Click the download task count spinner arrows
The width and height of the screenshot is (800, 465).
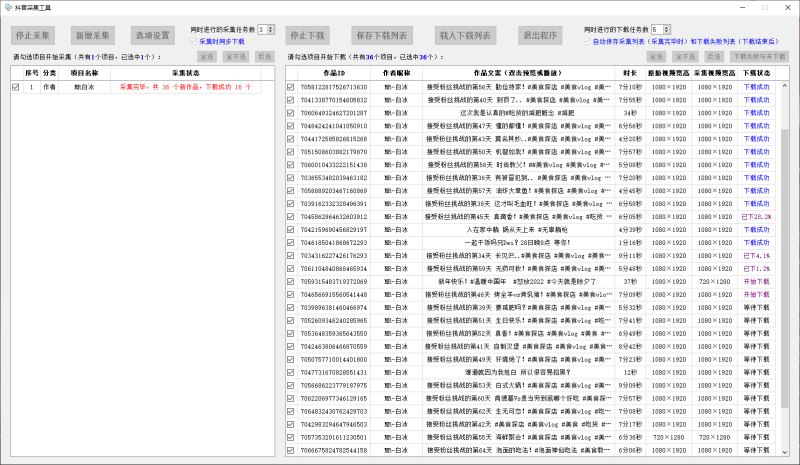coord(667,30)
